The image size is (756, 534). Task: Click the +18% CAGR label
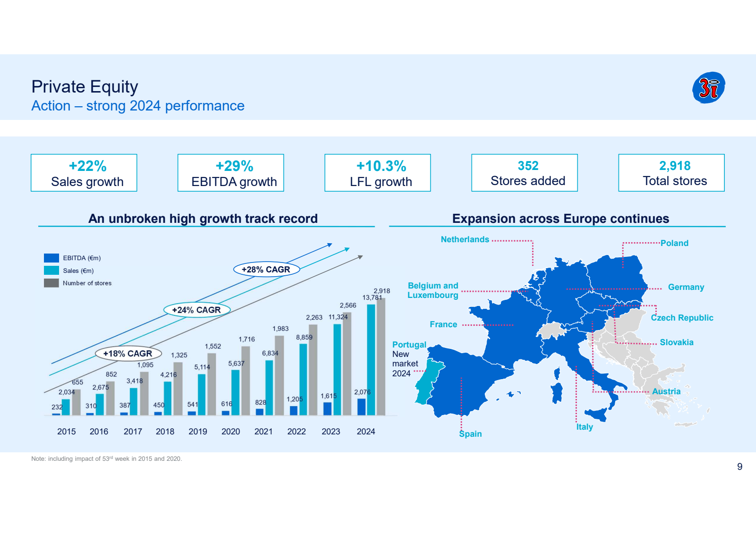[128, 353]
